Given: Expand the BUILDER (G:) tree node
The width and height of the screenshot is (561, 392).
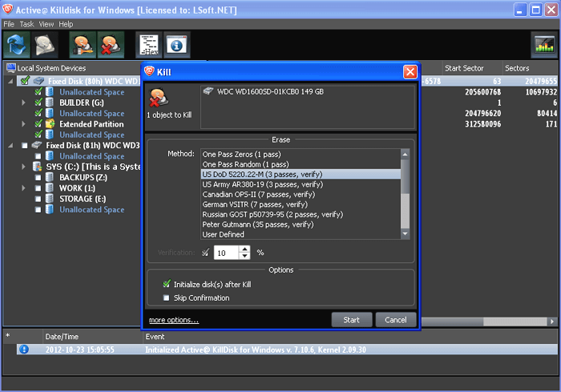Looking at the screenshot, I should coord(23,103).
